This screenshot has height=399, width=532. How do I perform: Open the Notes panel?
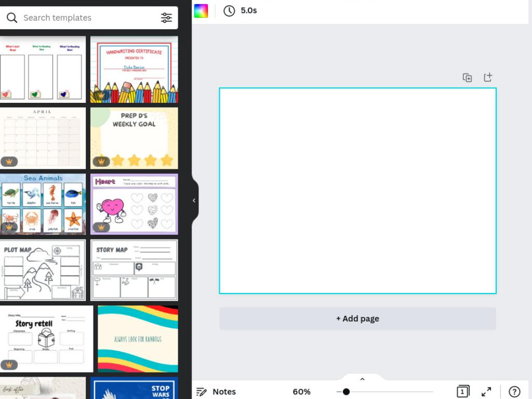click(224, 392)
